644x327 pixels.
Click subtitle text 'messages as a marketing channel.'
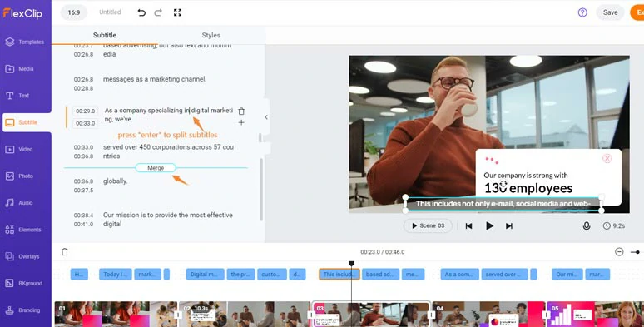click(155, 79)
